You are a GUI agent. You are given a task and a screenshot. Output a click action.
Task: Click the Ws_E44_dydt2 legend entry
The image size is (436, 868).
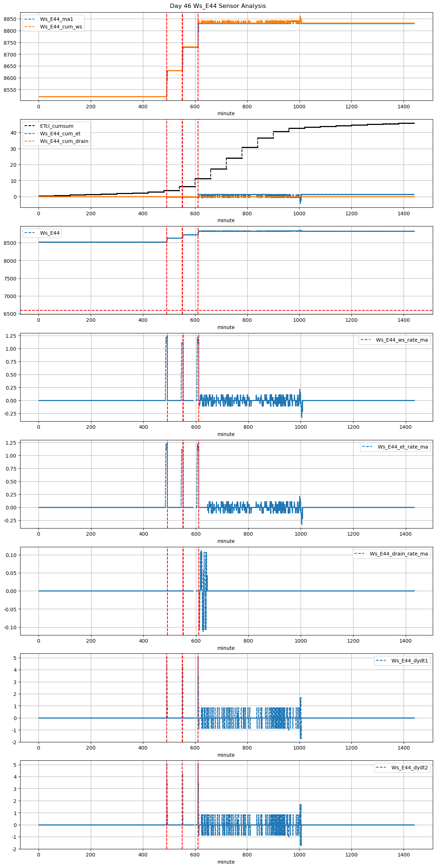[409, 768]
